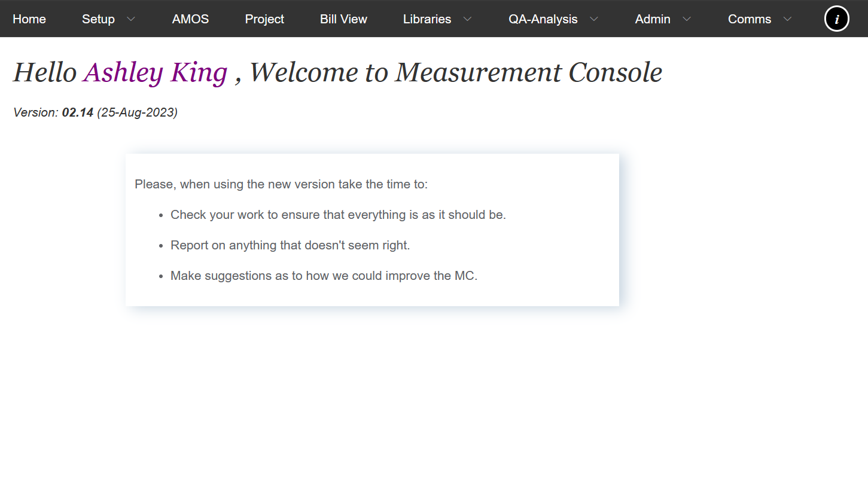This screenshot has width=868, height=488.
Task: Open the info icon in navbar
Action: point(836,19)
